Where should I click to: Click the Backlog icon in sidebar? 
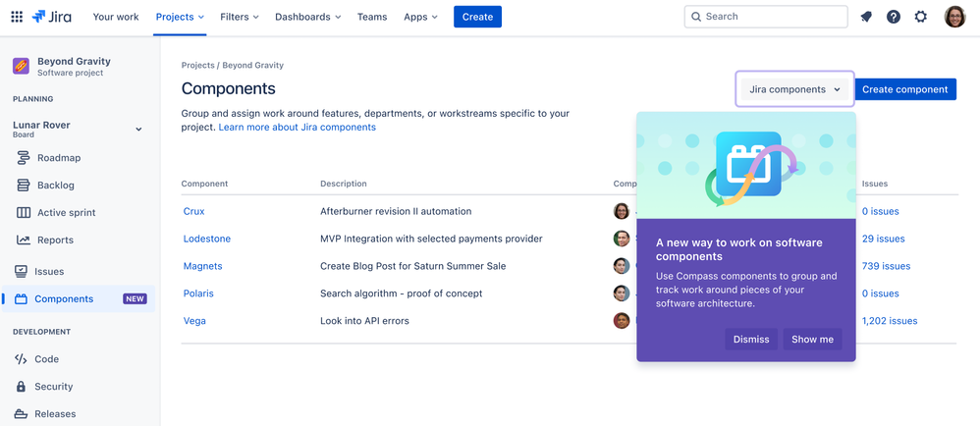click(24, 186)
